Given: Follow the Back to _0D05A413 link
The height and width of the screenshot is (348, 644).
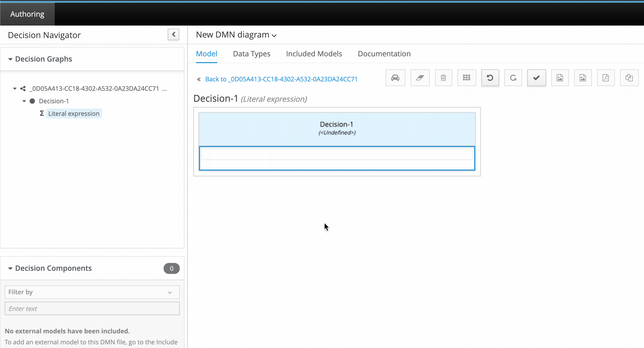Looking at the screenshot, I should (x=281, y=79).
